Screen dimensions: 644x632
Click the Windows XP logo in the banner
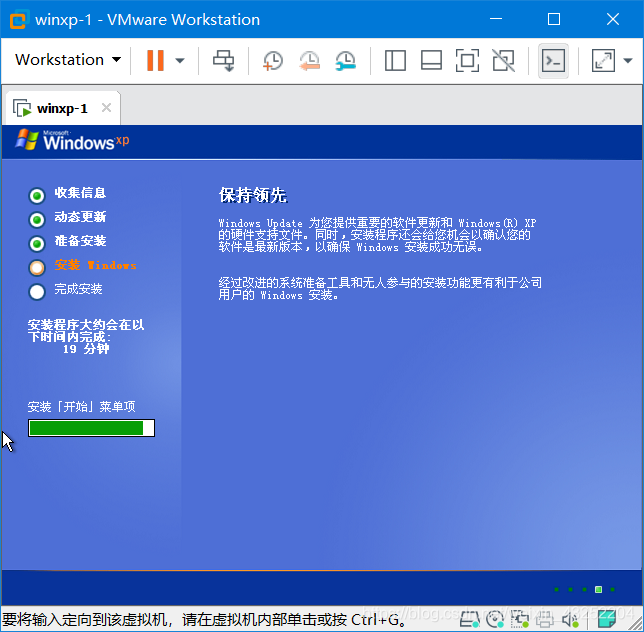click(72, 140)
